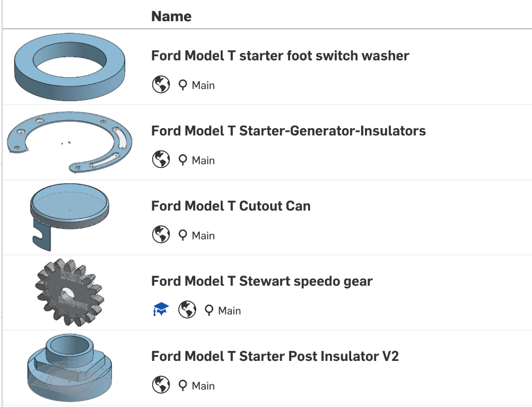The height and width of the screenshot is (407, 532).
Task: Open Ford Model T Starter-Generator-Insulators document
Action: point(288,131)
